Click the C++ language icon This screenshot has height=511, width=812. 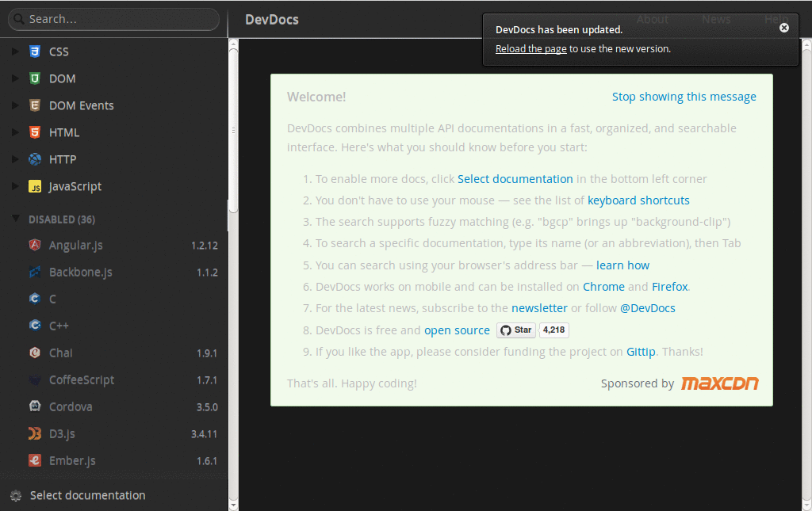[35, 326]
